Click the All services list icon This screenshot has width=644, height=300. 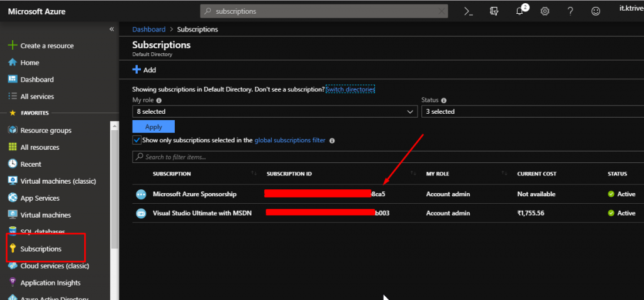(x=13, y=96)
